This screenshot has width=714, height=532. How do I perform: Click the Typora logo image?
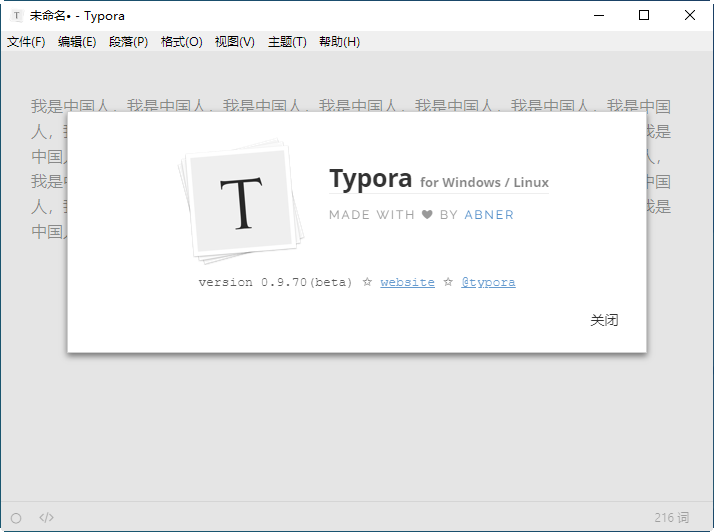(241, 201)
